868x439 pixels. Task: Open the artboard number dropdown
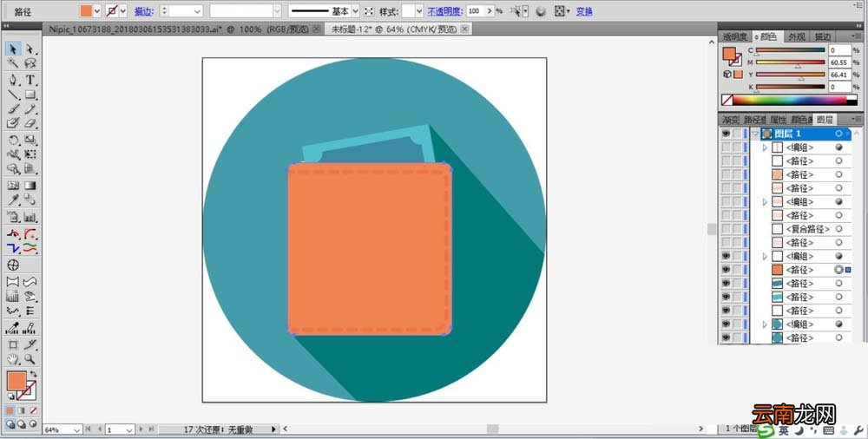(129, 429)
